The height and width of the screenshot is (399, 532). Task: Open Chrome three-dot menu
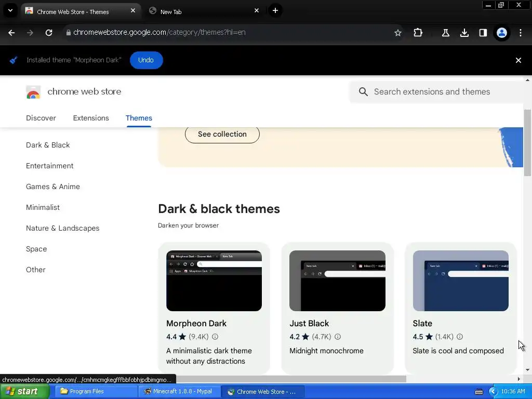tap(521, 33)
